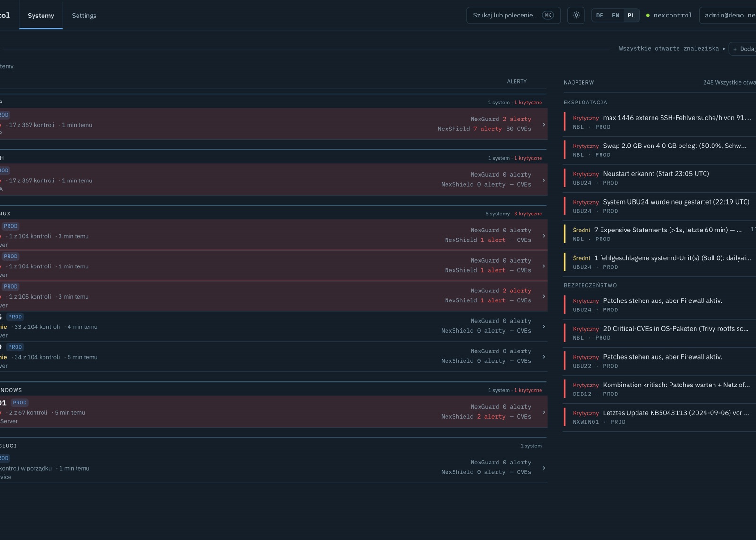756x540 pixels.
Task: Open finding Letztes Update KB5043113
Action: 660,417
